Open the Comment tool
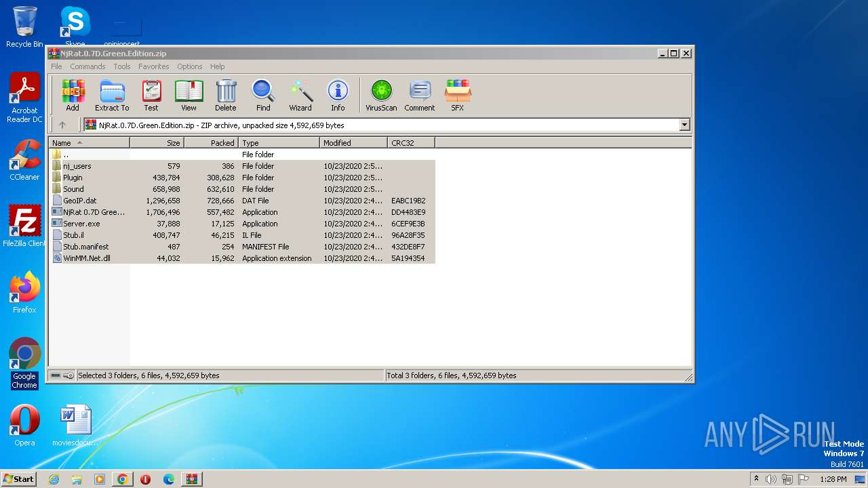The width and height of the screenshot is (868, 488). click(x=420, y=95)
